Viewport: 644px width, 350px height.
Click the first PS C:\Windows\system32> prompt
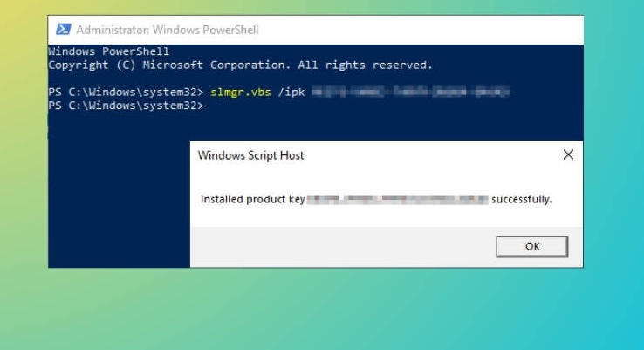[126, 91]
